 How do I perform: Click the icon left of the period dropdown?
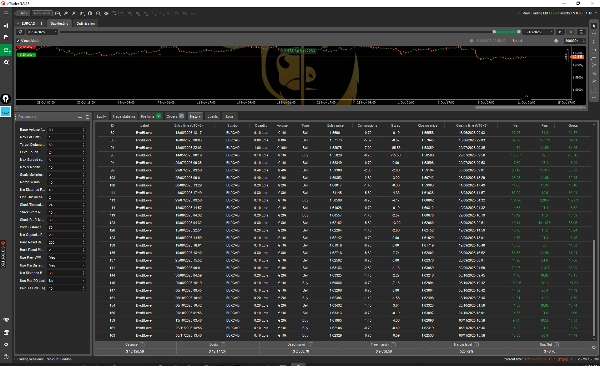point(20,32)
